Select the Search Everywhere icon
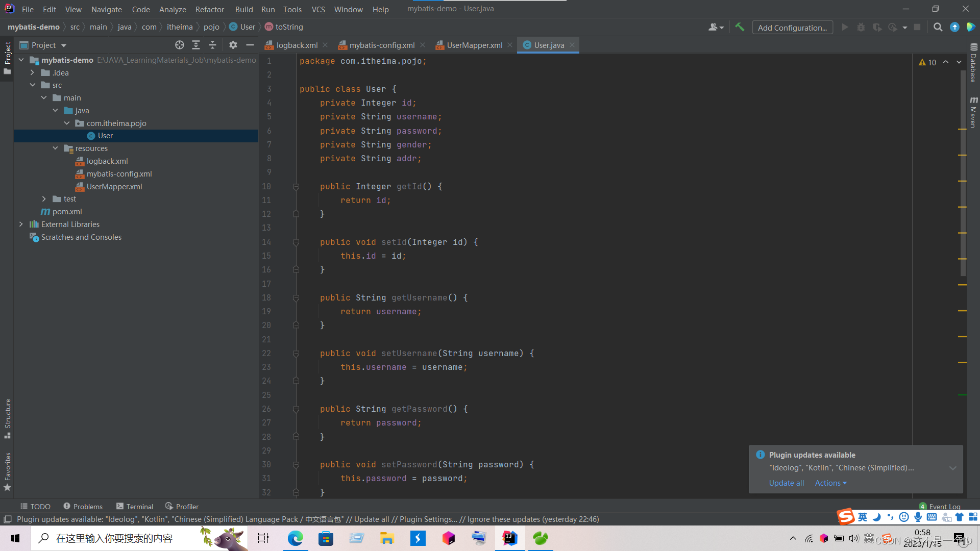980x551 pixels. tap(938, 27)
